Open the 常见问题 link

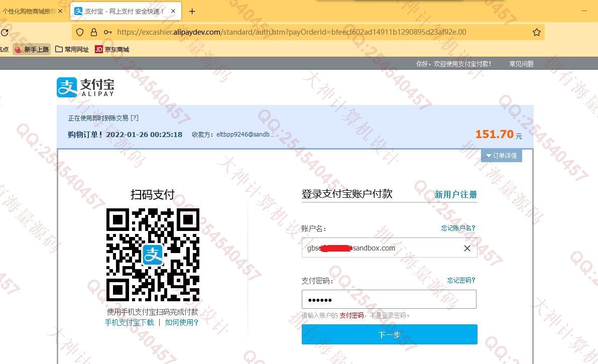(x=521, y=64)
